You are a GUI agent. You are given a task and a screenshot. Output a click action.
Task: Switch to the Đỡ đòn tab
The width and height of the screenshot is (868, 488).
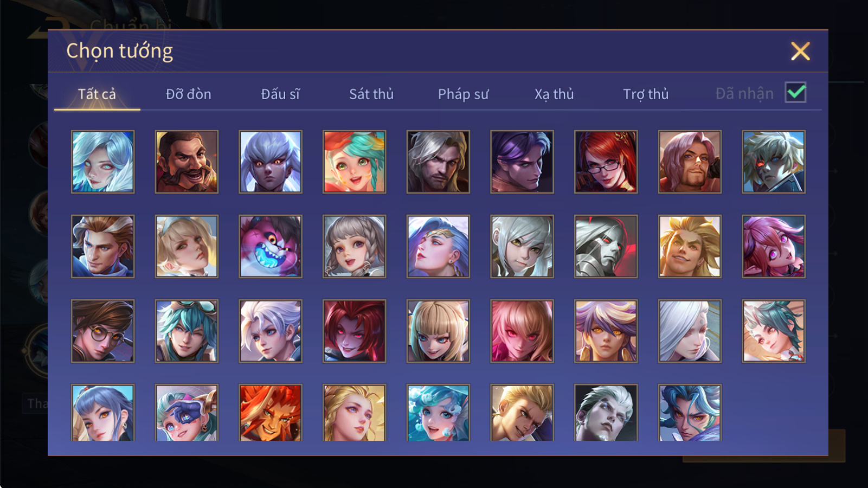point(188,94)
